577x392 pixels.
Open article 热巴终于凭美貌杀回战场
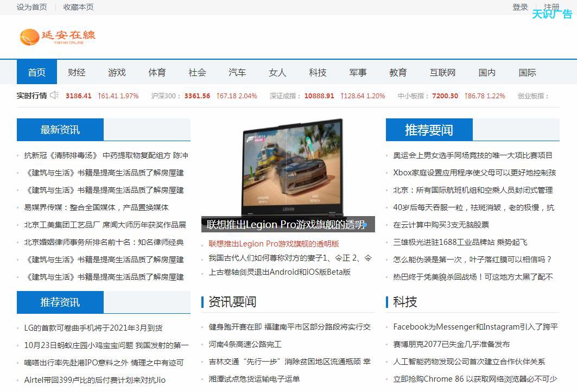[473, 277]
